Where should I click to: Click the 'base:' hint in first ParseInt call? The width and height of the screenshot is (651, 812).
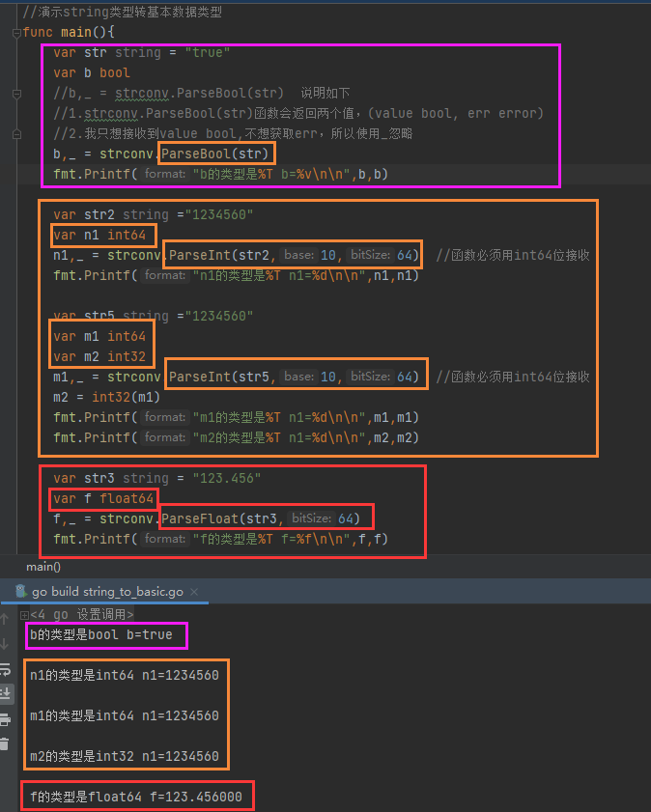[299, 255]
